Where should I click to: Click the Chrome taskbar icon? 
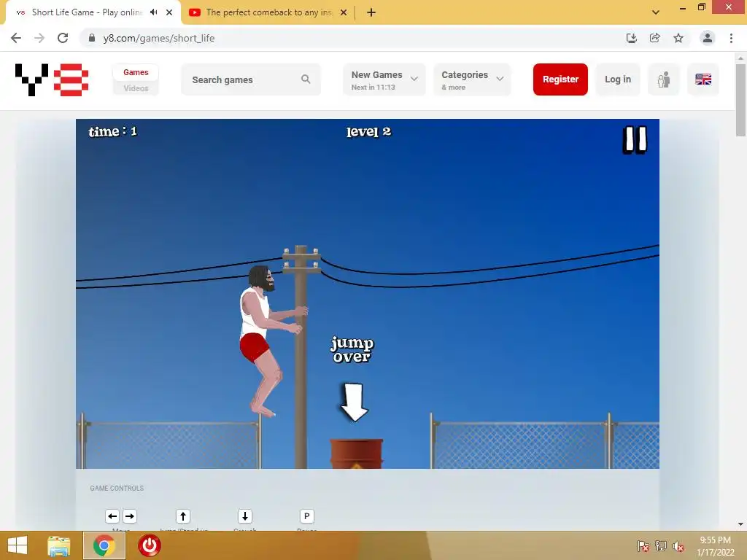[x=104, y=545]
